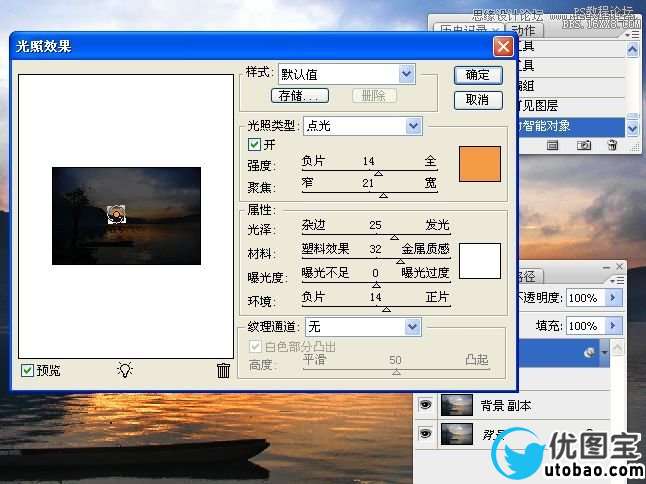This screenshot has height=484, width=646.
Task: Click the 强度 intensity slider handle
Action: click(378, 173)
